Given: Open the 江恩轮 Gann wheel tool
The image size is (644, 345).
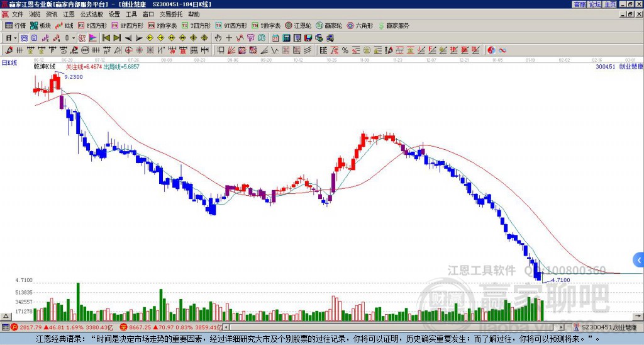Looking at the screenshot, I should click(x=298, y=25).
